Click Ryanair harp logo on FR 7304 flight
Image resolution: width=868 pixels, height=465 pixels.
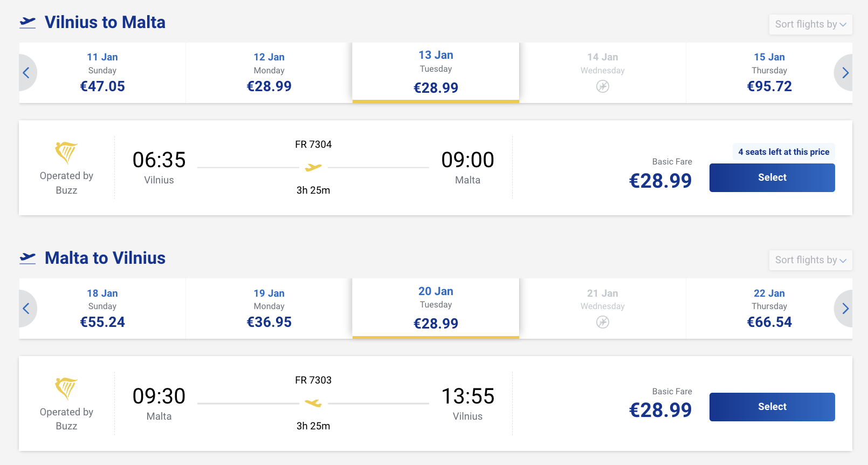[x=66, y=153]
